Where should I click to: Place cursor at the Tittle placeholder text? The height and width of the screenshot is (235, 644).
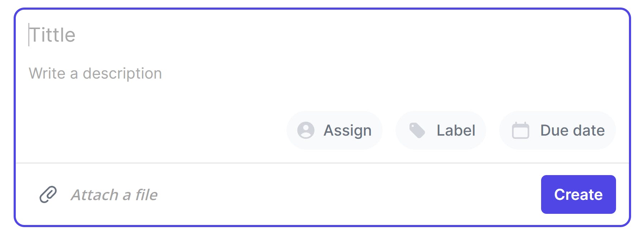point(52,35)
